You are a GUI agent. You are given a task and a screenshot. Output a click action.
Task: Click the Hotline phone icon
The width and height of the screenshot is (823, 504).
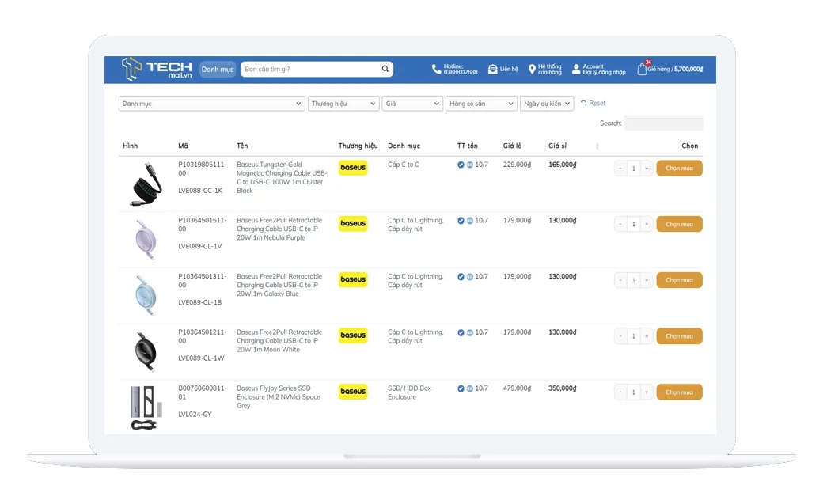(436, 70)
